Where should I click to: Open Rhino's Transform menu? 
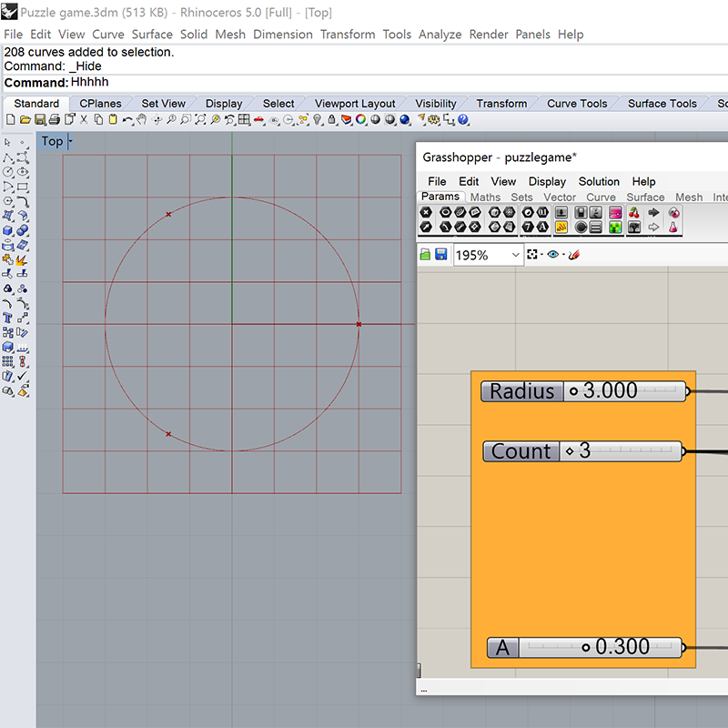[x=348, y=35]
